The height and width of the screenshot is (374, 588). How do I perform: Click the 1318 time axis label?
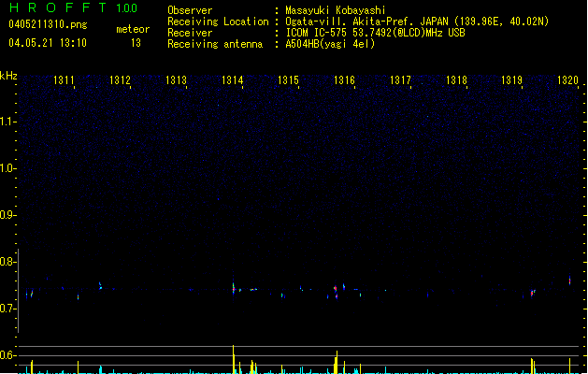click(x=456, y=79)
